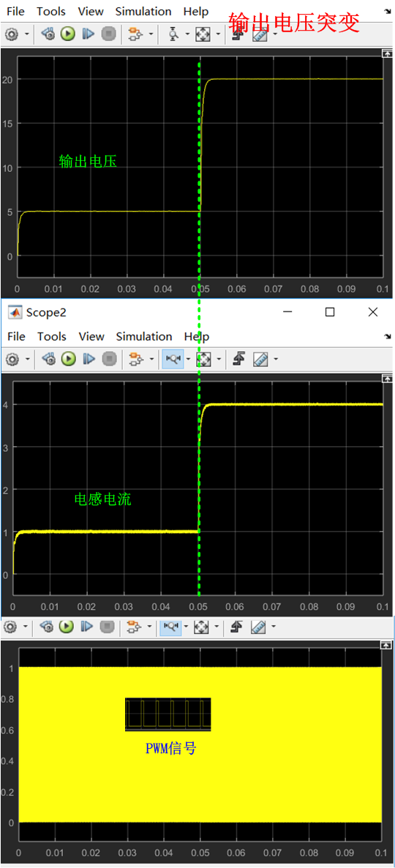Open measurements dropdown arrow in Scope2
This screenshot has width=395, height=868.
(x=275, y=359)
